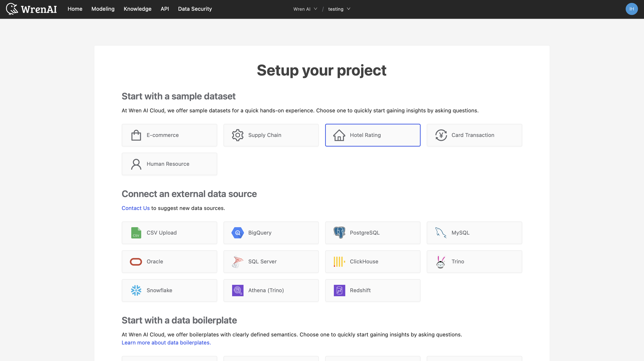Screen dimensions: 644x361
Task: Click the CSV Upload file icon
Action: [x=136, y=233]
